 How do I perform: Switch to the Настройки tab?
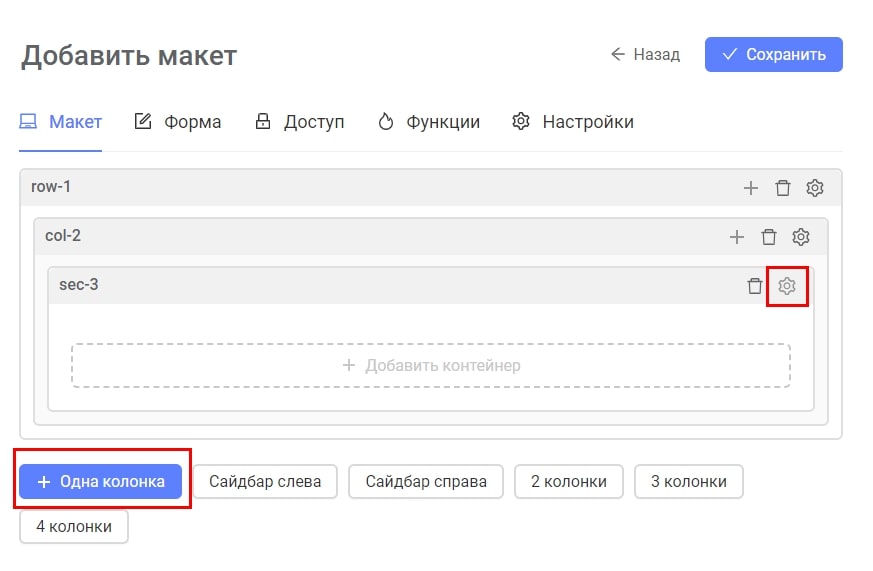[x=573, y=122]
